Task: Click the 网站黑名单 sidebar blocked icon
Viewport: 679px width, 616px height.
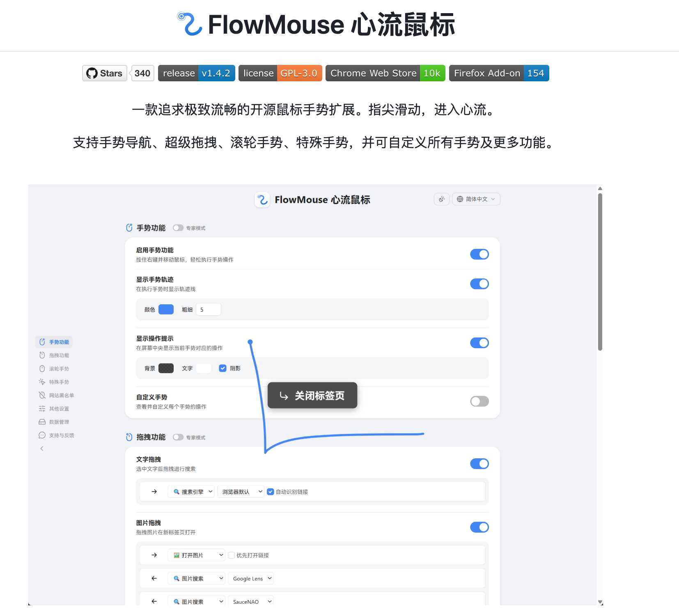Action: tap(42, 395)
